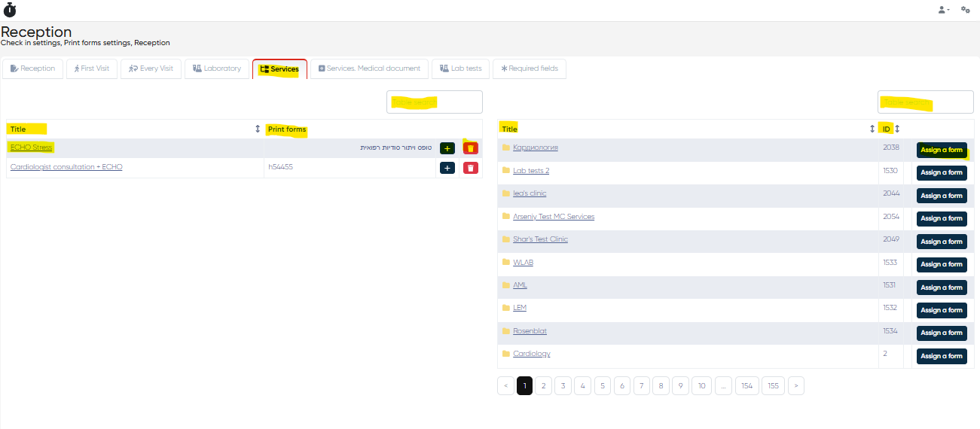Go to page 155 of services
Screen dimensions: 980x429
point(773,385)
